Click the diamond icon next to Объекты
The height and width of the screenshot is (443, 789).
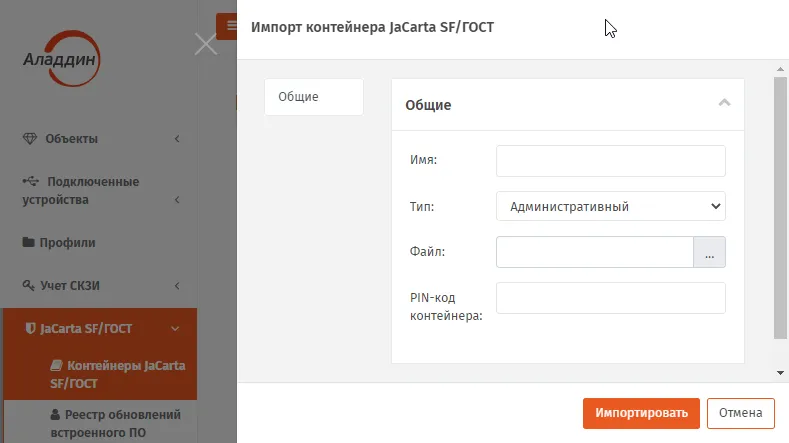tap(30, 138)
